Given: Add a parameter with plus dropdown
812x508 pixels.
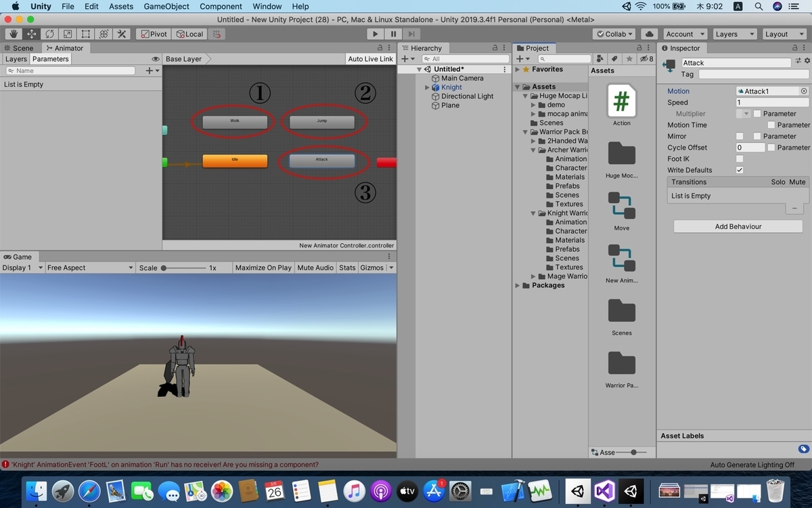Looking at the screenshot, I should [152, 70].
